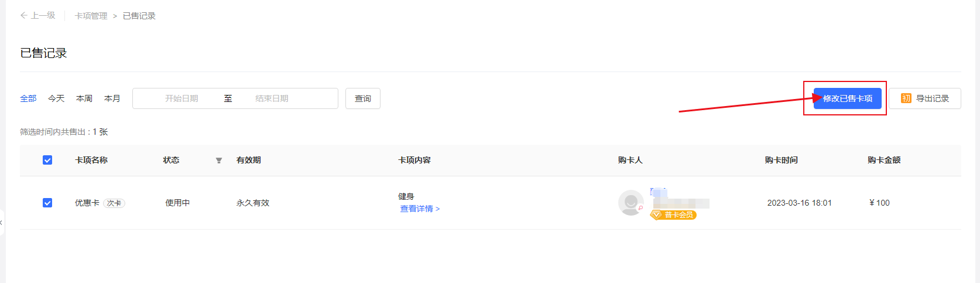This screenshot has width=980, height=283.
Task: Click the back arrow 上一级
Action: (37, 16)
